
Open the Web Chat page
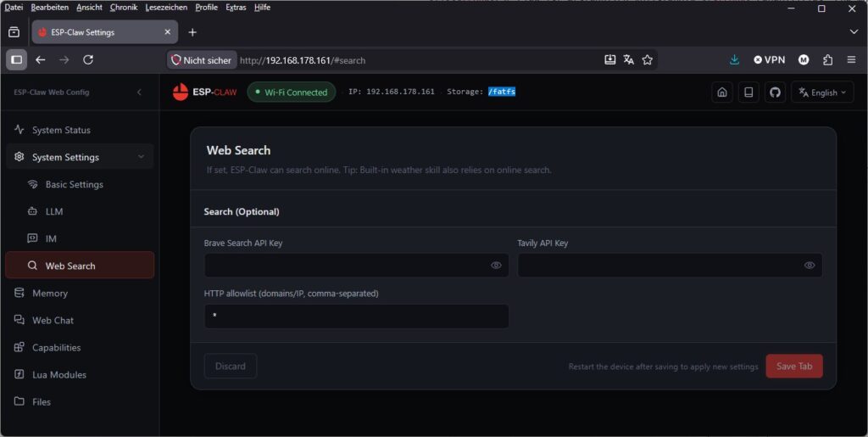(x=80, y=320)
